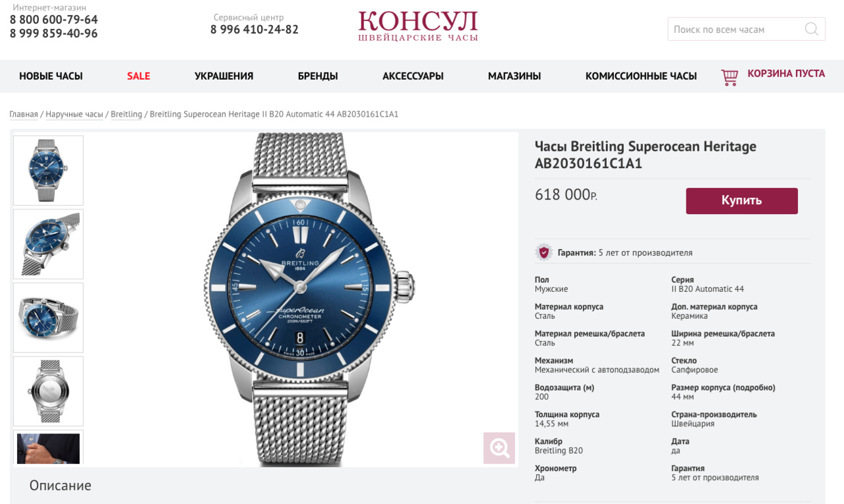Screen dimensions: 844x504
Task: Select the first watch front thumbnail
Action: (x=49, y=170)
